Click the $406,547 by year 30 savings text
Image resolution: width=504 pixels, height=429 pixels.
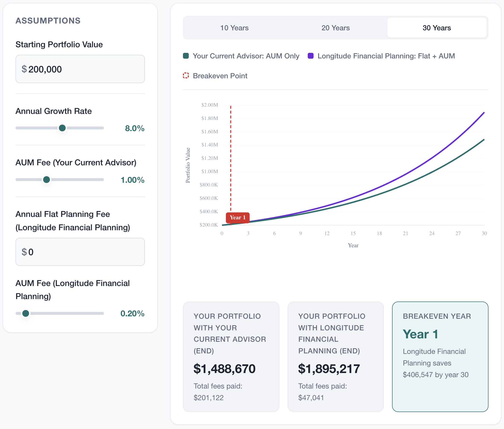click(435, 375)
